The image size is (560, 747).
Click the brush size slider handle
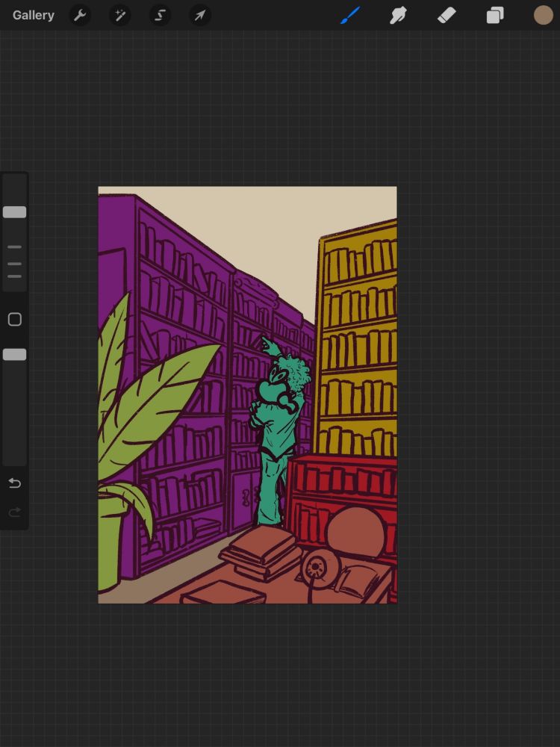tap(15, 212)
